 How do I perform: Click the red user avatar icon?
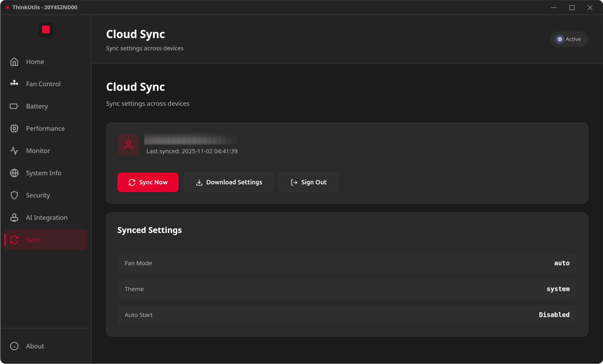click(128, 145)
